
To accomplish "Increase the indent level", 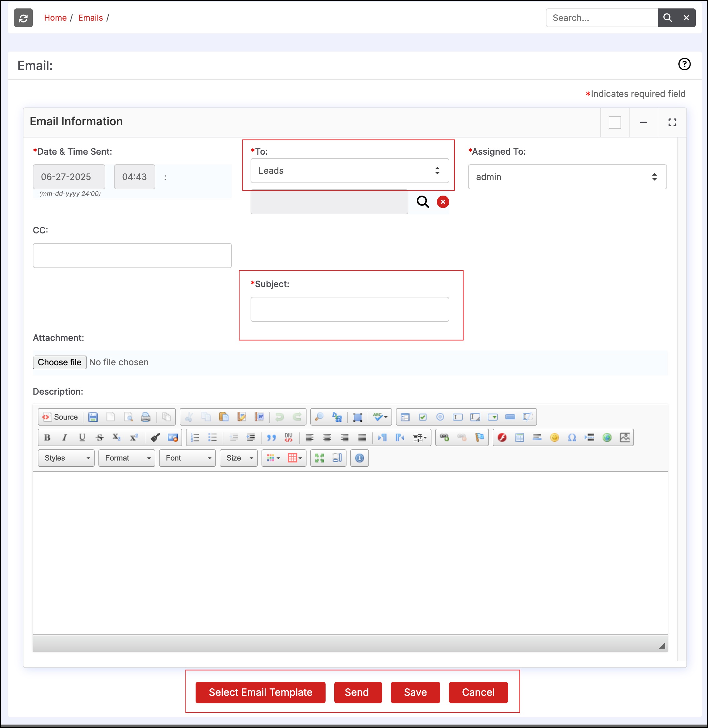I will point(251,437).
